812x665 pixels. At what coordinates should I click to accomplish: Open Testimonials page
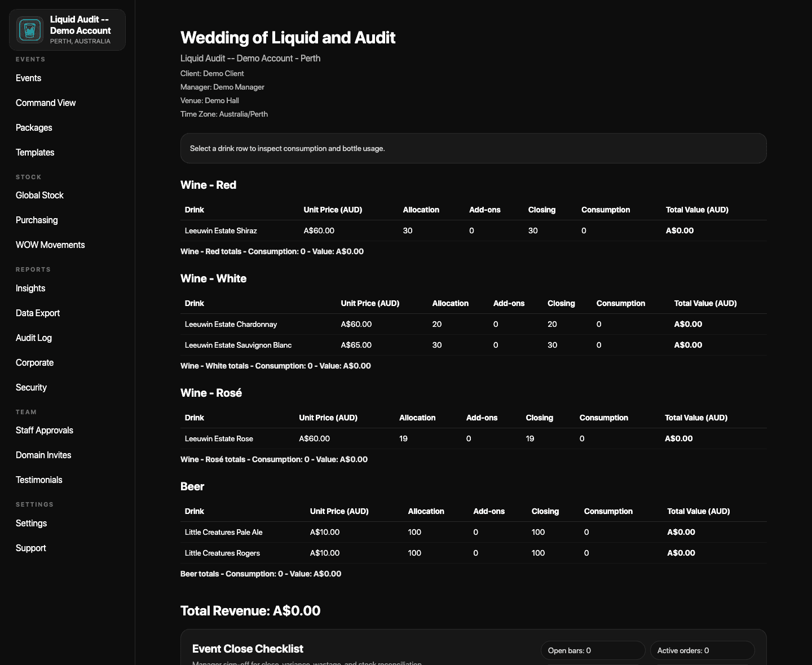39,480
